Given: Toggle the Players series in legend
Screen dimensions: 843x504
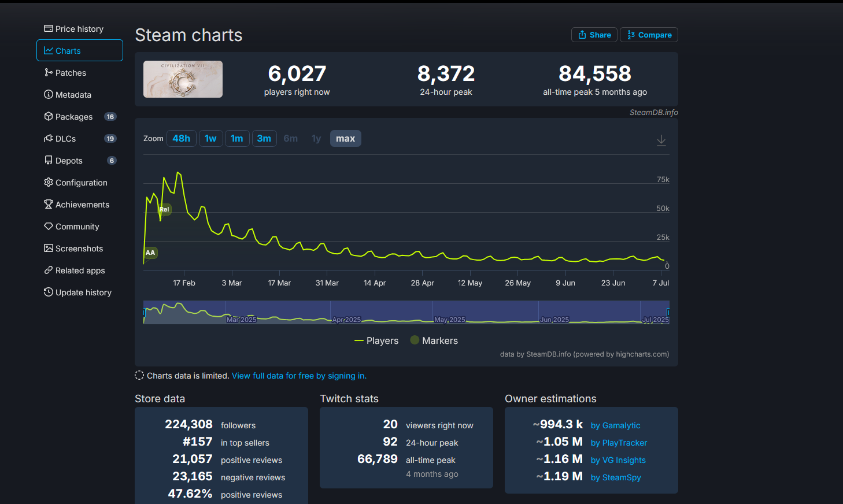Looking at the screenshot, I should 376,340.
